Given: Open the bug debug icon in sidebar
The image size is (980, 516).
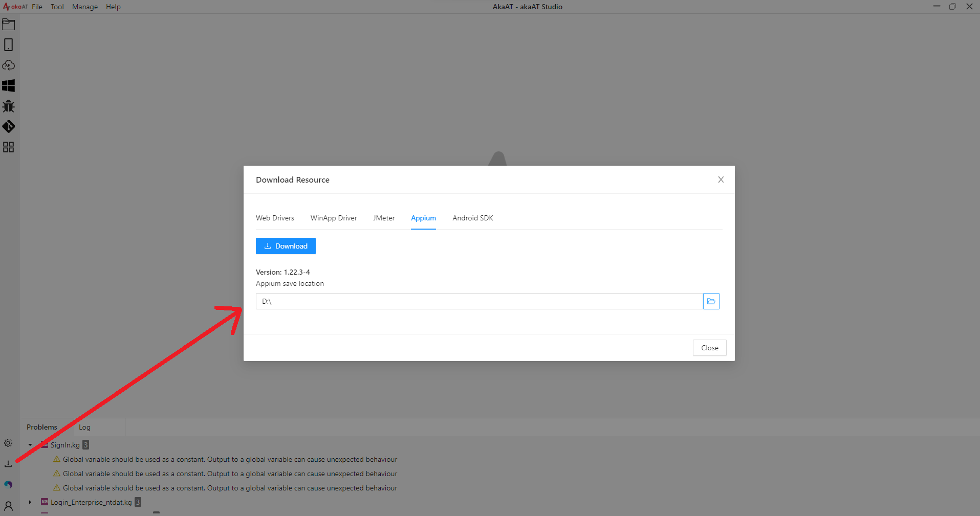Looking at the screenshot, I should click(x=9, y=106).
